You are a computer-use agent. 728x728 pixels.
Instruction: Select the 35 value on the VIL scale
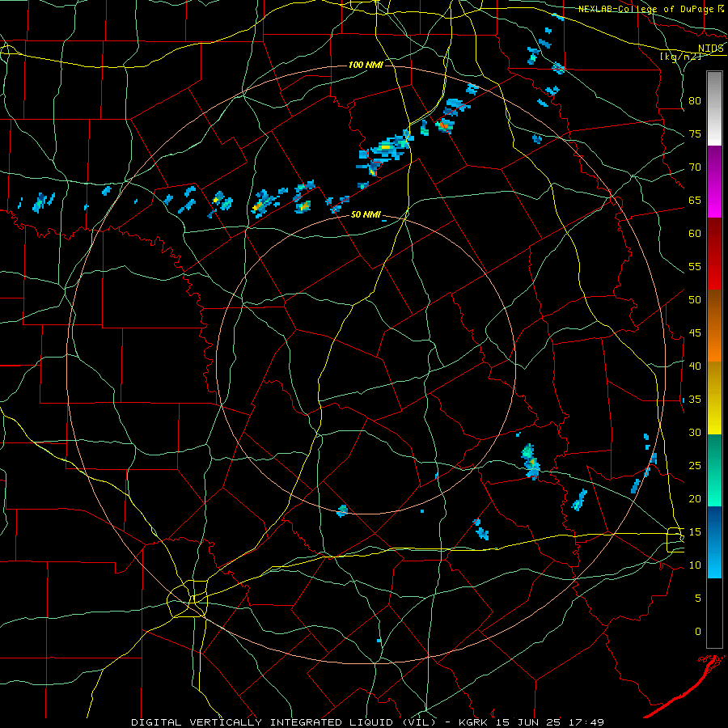point(695,400)
